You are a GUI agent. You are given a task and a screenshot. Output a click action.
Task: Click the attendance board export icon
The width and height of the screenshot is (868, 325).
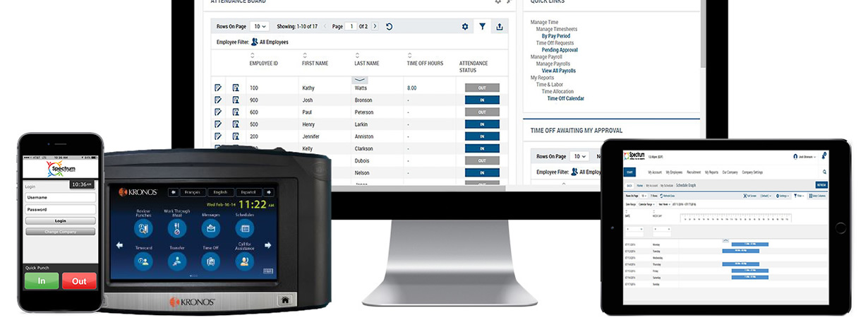500,27
